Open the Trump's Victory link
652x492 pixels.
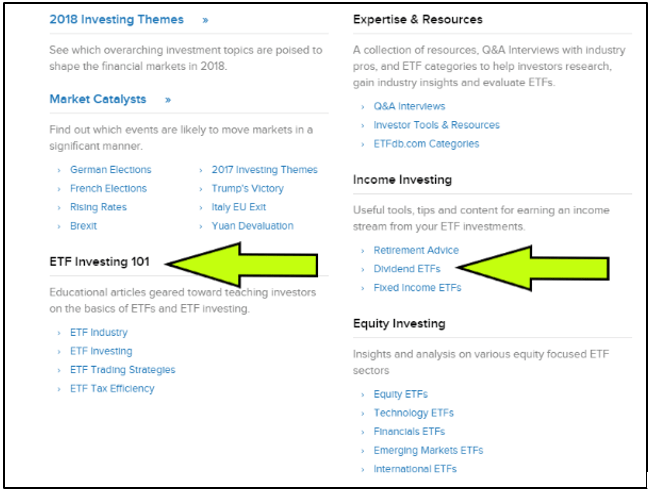tap(247, 188)
